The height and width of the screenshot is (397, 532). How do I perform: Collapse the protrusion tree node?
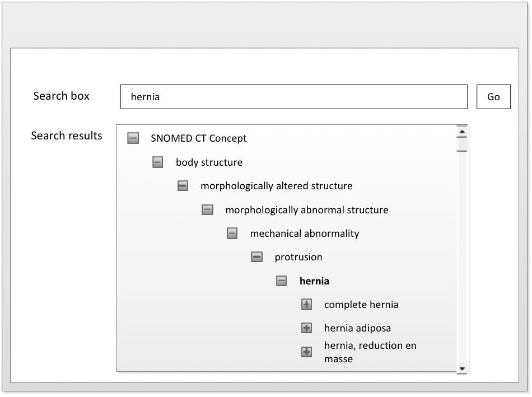coord(256,257)
